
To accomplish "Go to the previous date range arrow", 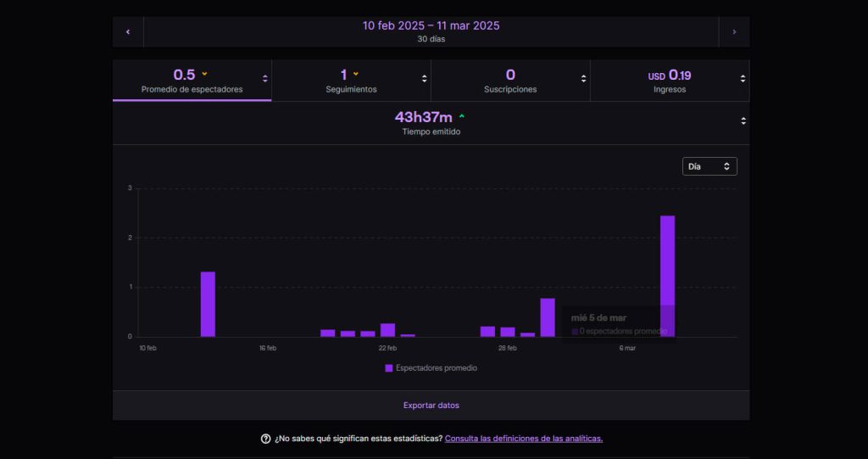I will pyautogui.click(x=128, y=32).
